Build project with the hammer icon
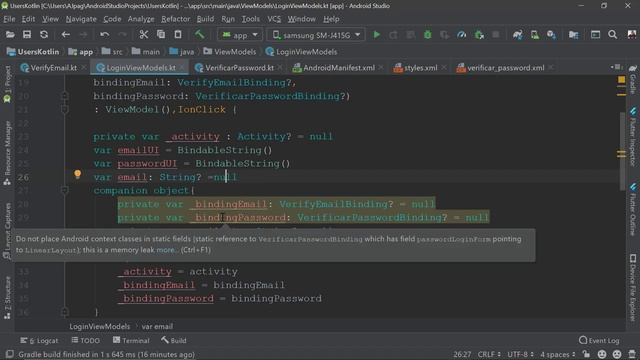640x360 pixels. point(200,35)
